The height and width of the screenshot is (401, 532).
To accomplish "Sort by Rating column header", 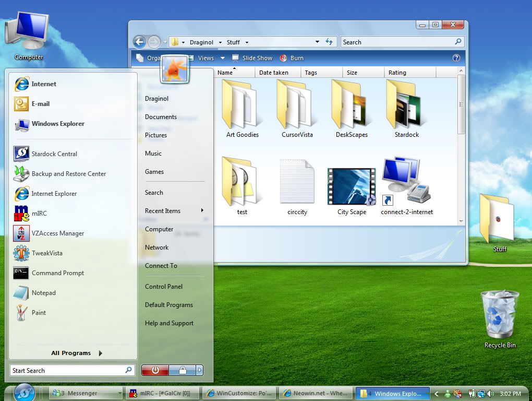I will pos(410,73).
